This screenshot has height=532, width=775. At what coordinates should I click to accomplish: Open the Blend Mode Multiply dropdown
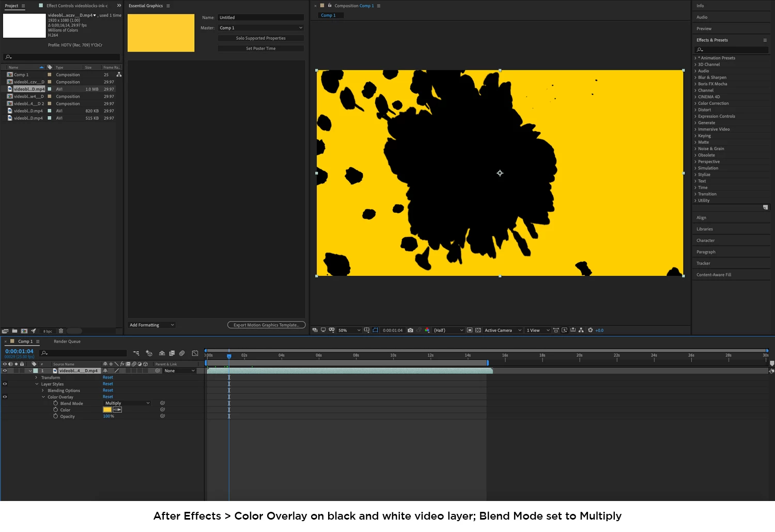click(x=127, y=403)
